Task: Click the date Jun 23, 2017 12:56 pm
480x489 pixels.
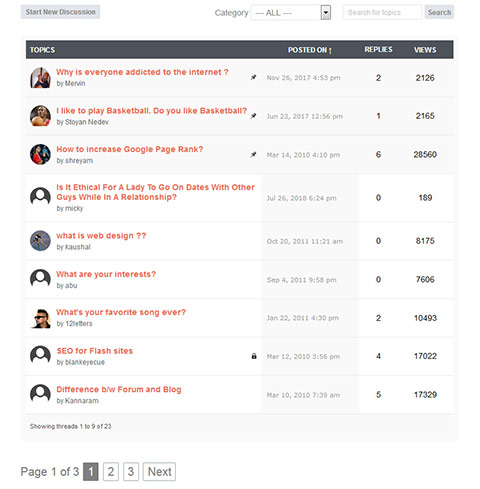Action: [305, 116]
